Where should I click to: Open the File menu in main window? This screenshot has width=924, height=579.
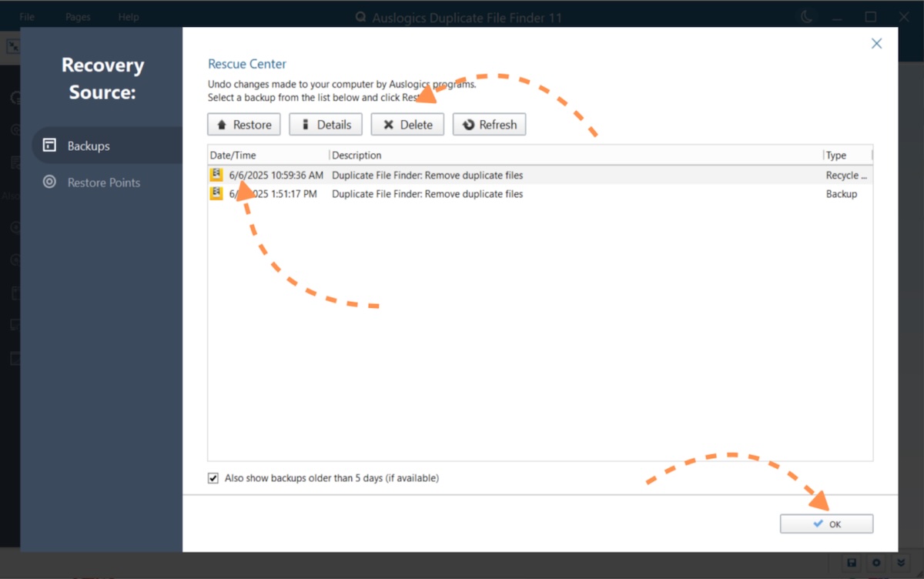pos(27,17)
